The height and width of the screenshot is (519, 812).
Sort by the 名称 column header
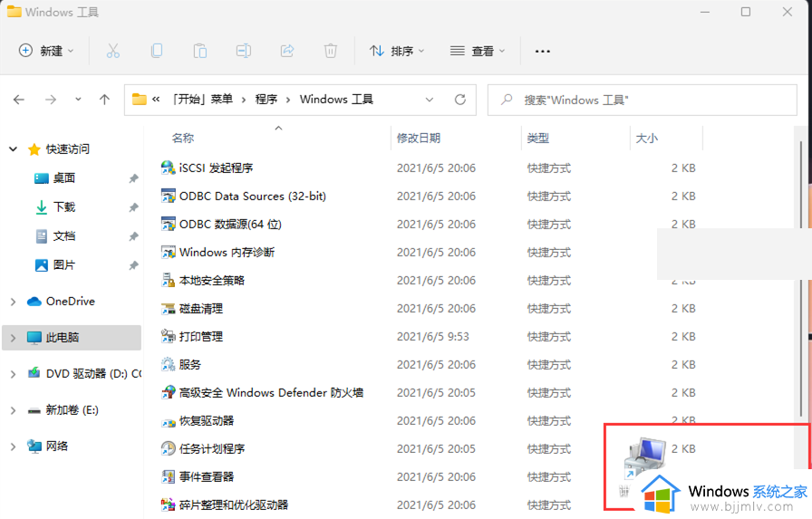pos(183,139)
